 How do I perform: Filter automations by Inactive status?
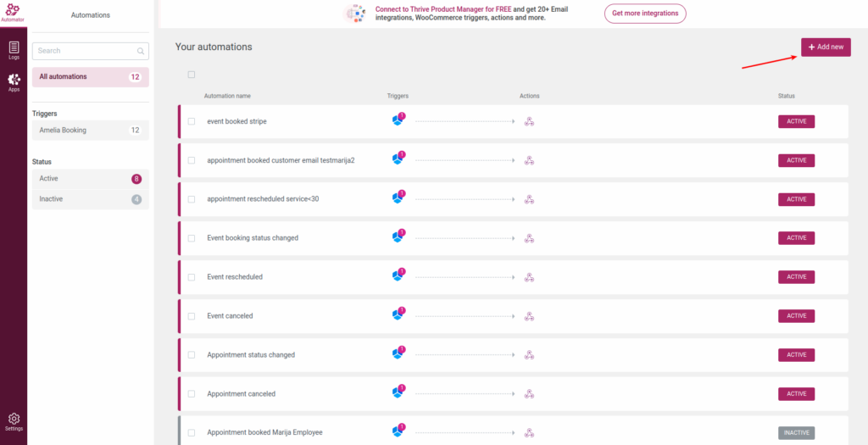(91, 198)
